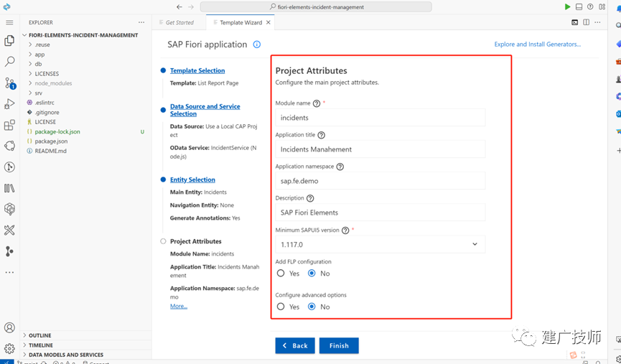621x364 pixels.
Task: Click help icon beside Description
Action: point(310,198)
